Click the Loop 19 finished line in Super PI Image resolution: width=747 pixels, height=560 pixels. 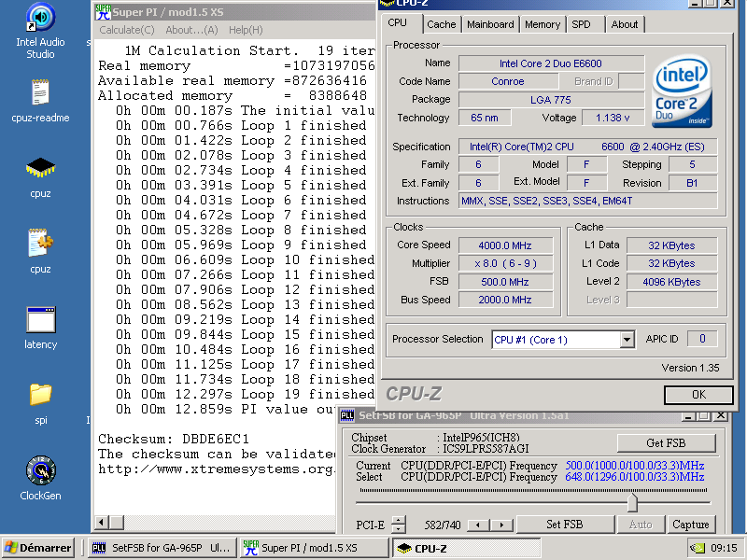(x=246, y=394)
